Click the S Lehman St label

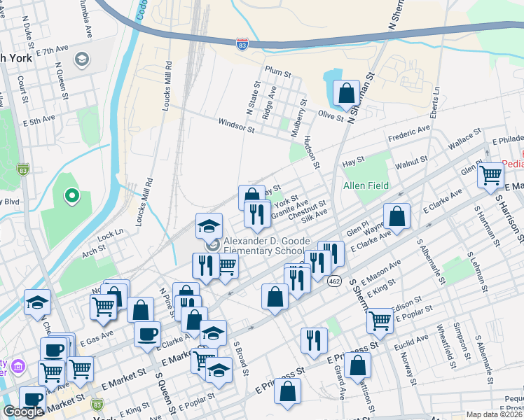[x=478, y=272]
